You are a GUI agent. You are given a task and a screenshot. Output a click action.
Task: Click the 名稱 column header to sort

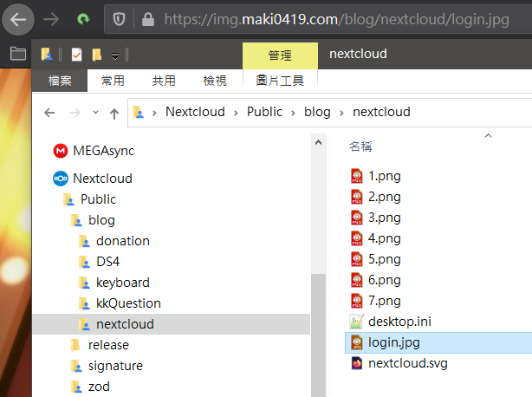(360, 146)
